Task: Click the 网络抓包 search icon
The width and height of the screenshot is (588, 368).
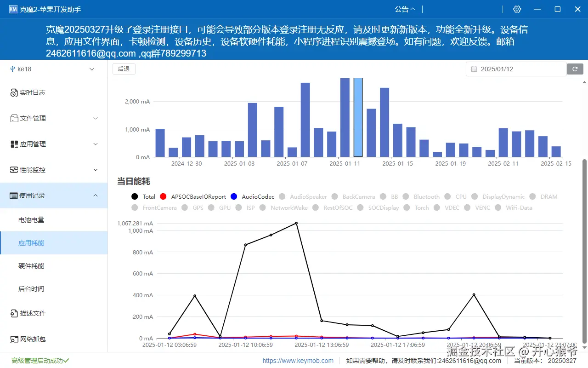Action: [x=14, y=339]
